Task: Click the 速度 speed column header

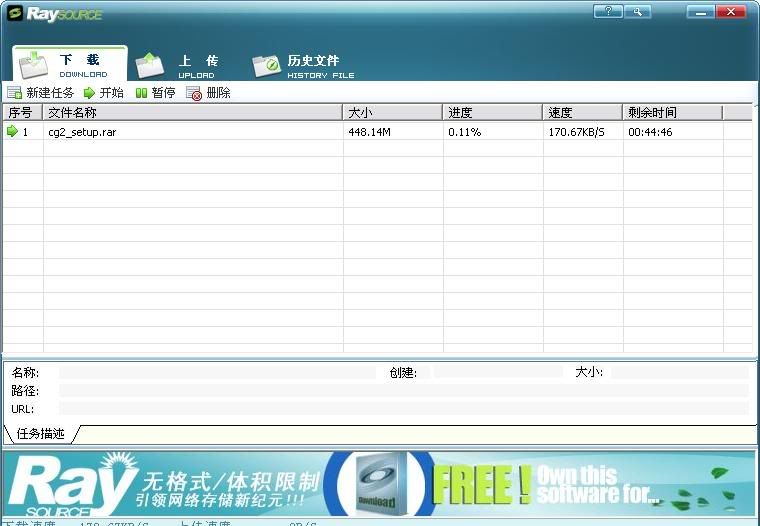Action: (582, 113)
